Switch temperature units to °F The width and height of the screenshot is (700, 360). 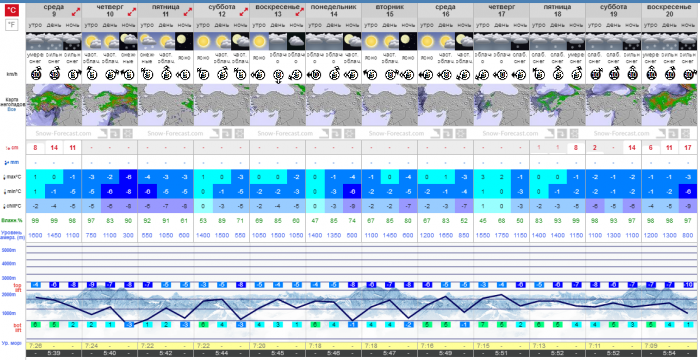coord(12,25)
